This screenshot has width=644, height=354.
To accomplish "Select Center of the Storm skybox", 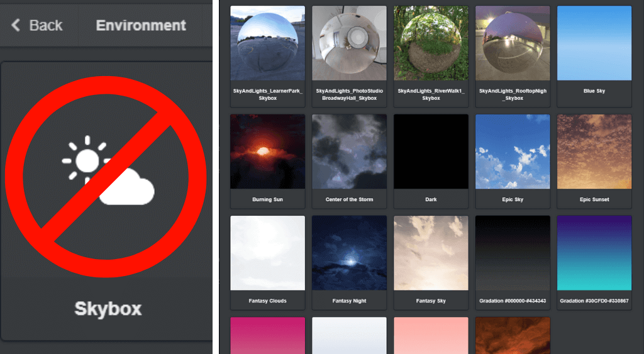I will click(x=349, y=152).
